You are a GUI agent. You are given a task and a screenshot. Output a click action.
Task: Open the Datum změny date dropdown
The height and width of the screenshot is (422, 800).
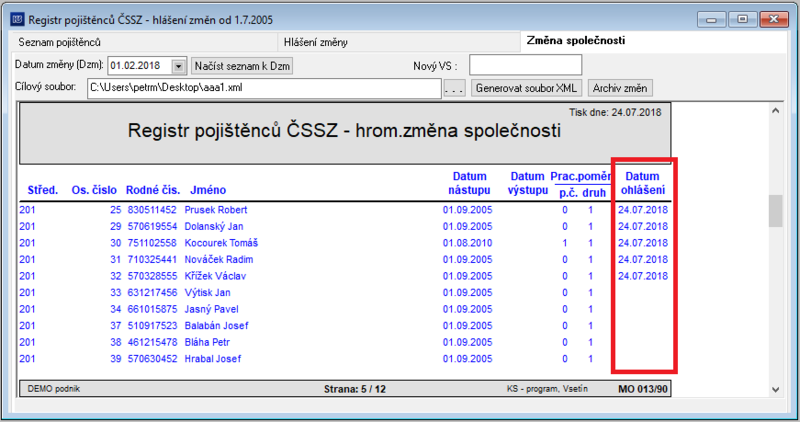click(178, 66)
